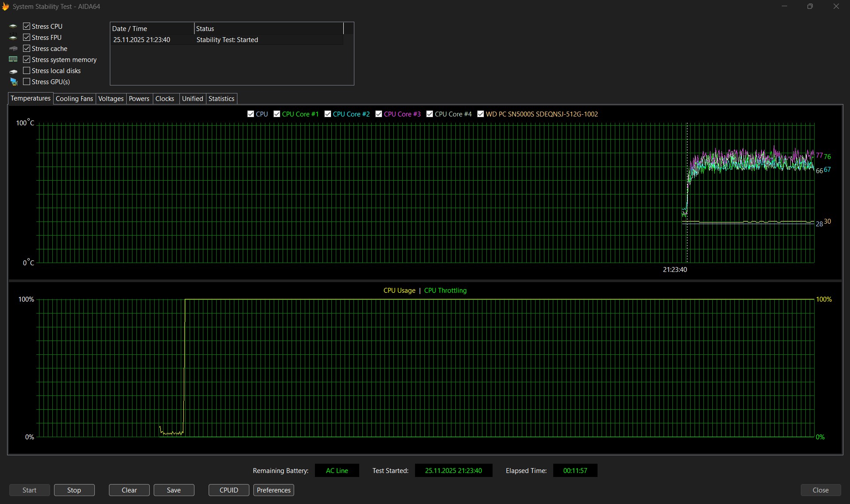Click the cache chip icon beside Stress cache

(13, 49)
